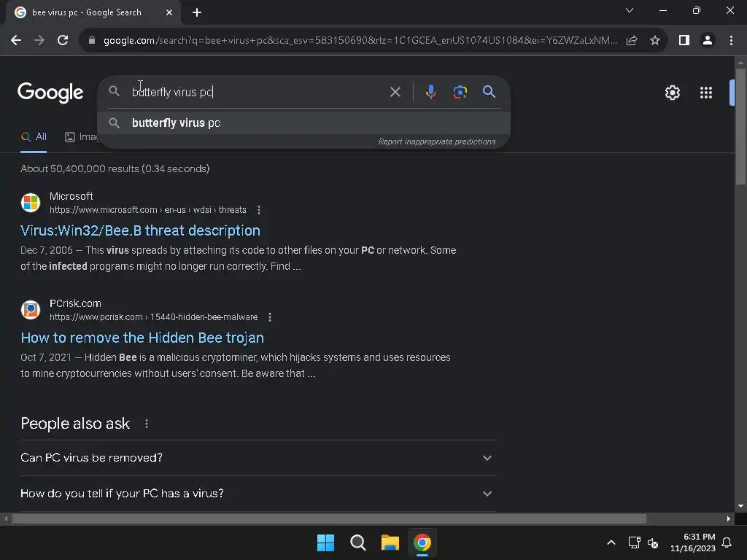
Task: Open network status tray icon
Action: (634, 542)
